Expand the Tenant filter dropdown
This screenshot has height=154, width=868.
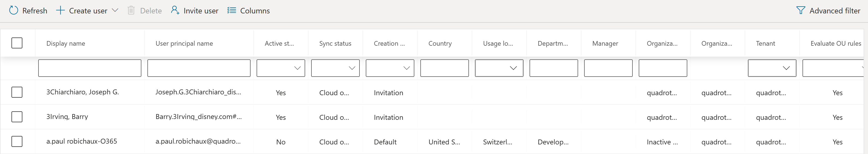pyautogui.click(x=772, y=68)
